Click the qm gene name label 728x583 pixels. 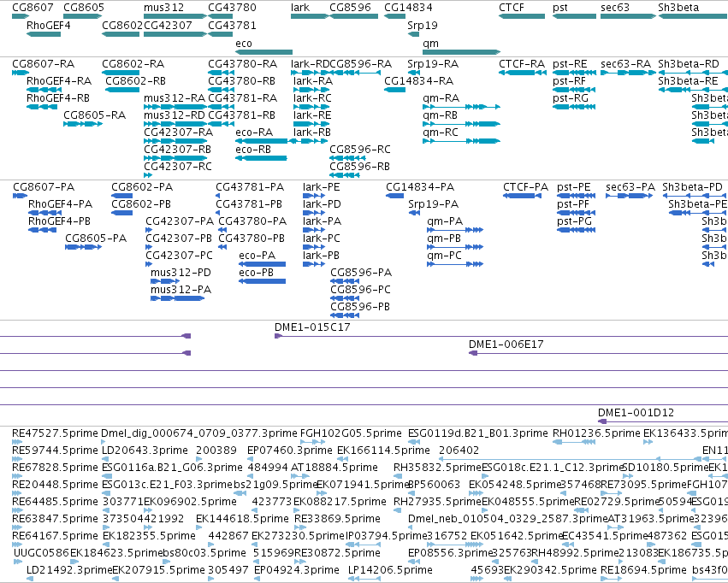pyautogui.click(x=430, y=44)
